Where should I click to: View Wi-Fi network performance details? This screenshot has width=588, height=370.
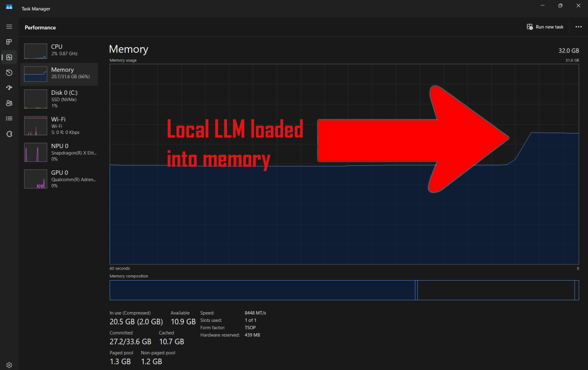(x=61, y=126)
